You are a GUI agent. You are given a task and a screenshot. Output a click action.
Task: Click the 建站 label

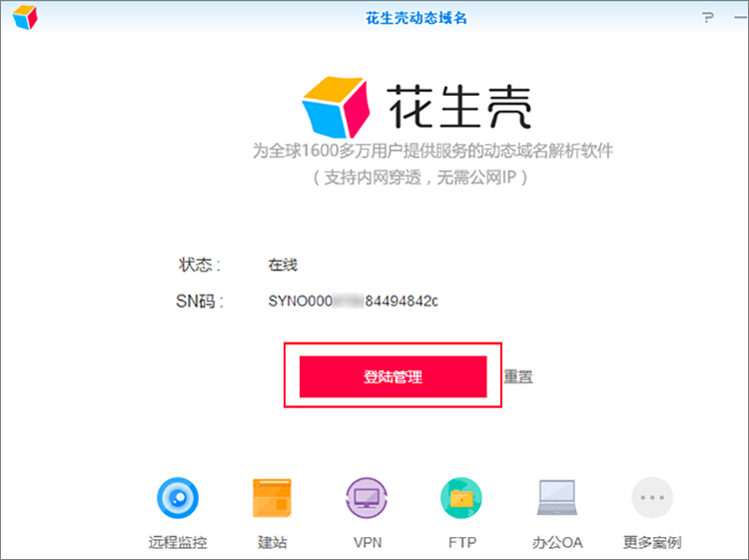[272, 542]
